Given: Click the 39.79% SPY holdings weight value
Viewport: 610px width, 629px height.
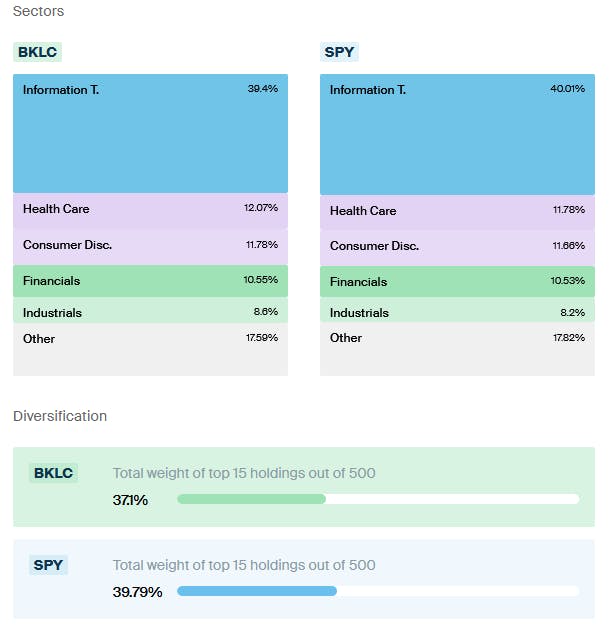Looking at the screenshot, I should tap(137, 591).
